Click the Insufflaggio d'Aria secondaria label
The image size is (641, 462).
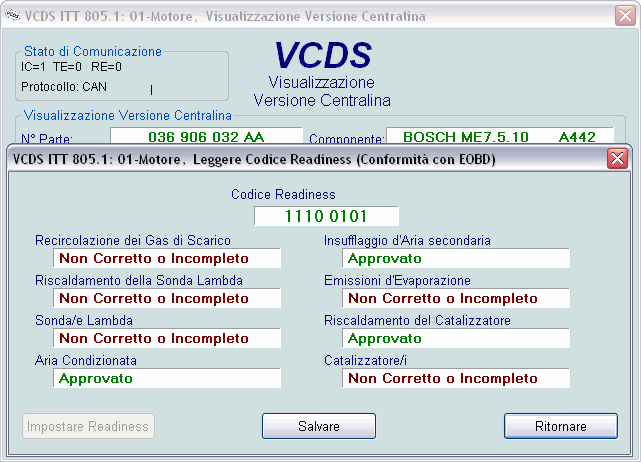tap(407, 240)
